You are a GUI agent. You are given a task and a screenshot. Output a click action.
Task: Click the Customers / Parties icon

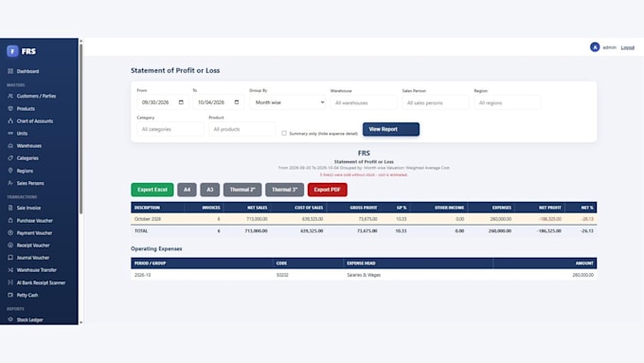[10, 96]
